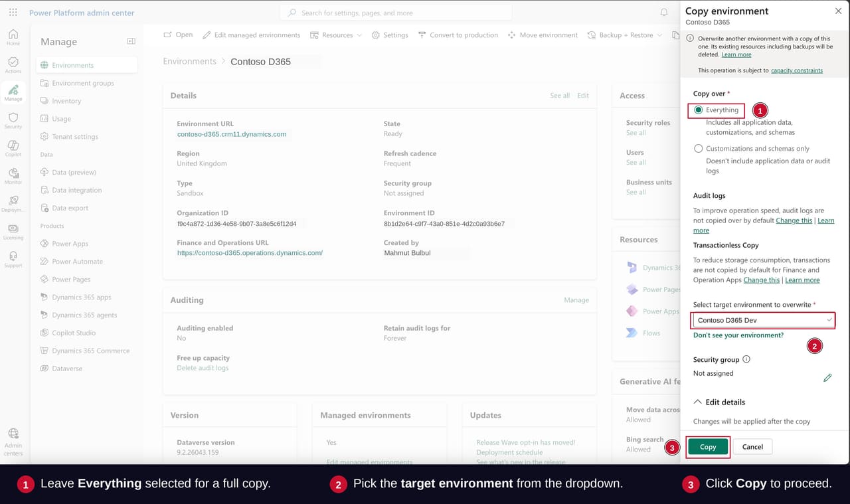
Task: Select the Everything radio button
Action: [698, 110]
